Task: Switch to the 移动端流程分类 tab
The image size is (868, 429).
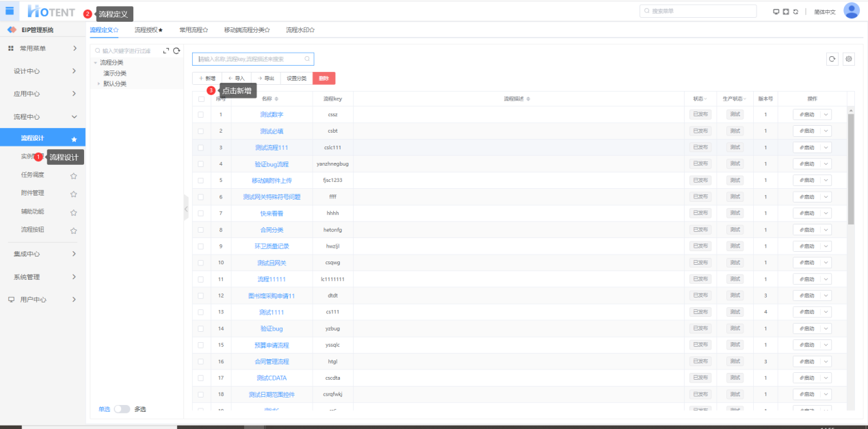Action: tap(247, 30)
